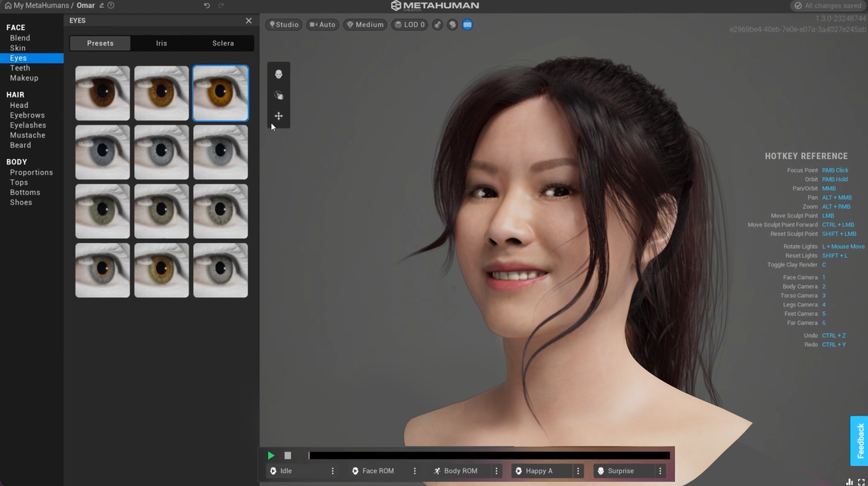Open the Eyebrows section
Screen dimensions: 868x486
[x=27, y=115]
